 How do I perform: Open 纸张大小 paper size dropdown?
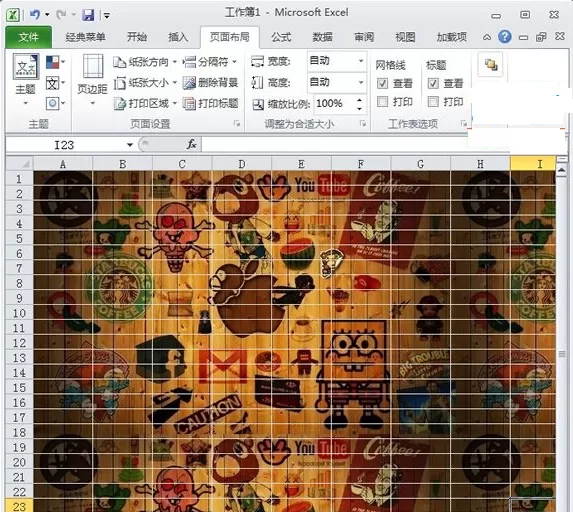coord(145,83)
